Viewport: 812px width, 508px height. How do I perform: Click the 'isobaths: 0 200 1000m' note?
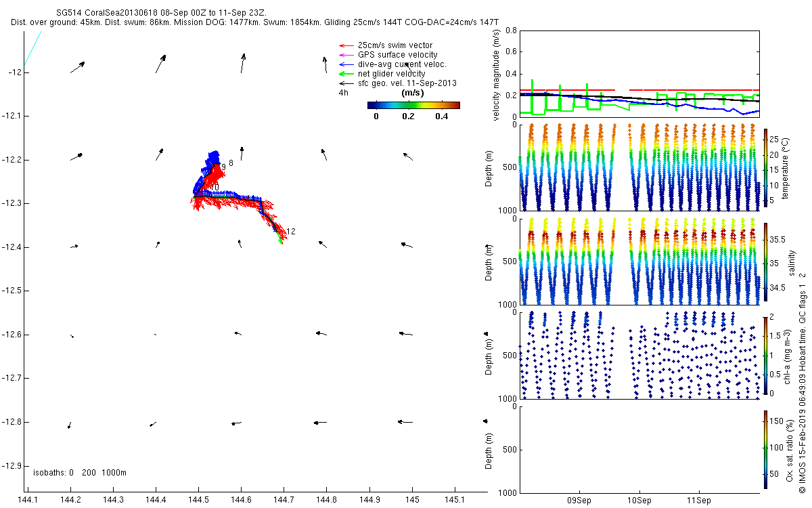pos(80,473)
